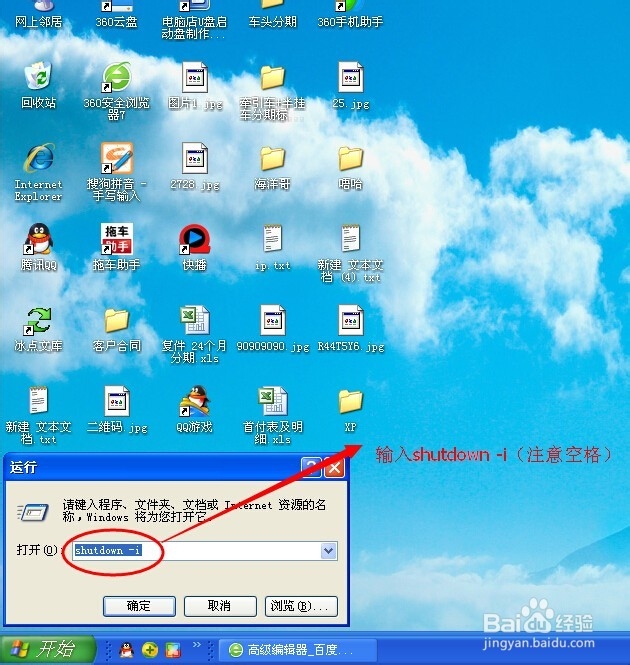This screenshot has height=665, width=630.
Task: Click the 浏览(B)... browse button
Action: (x=301, y=606)
